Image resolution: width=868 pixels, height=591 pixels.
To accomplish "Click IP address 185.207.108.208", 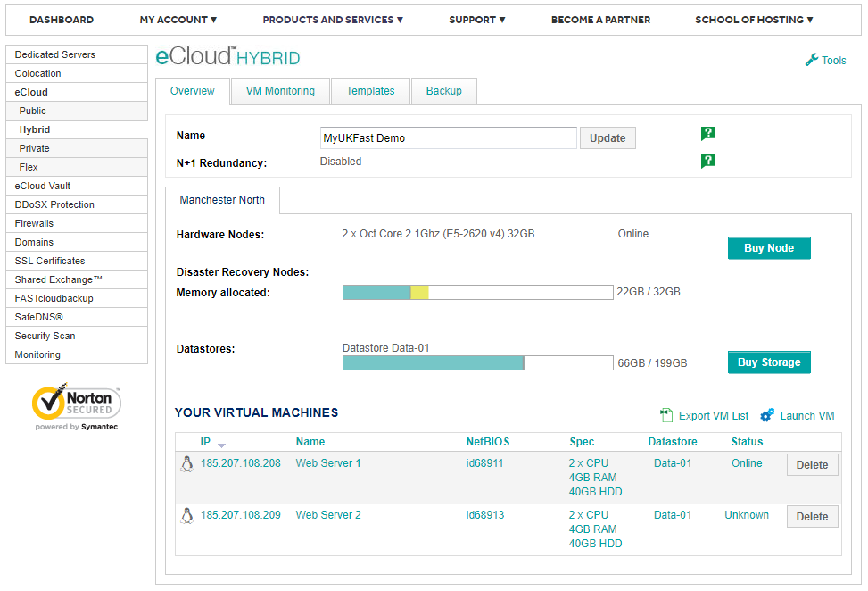I will click(240, 463).
